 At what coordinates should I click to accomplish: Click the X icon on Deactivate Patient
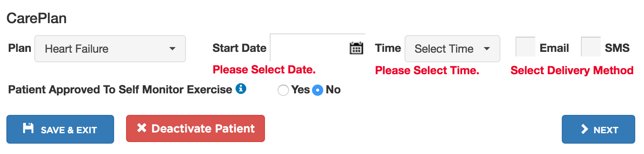(142, 128)
